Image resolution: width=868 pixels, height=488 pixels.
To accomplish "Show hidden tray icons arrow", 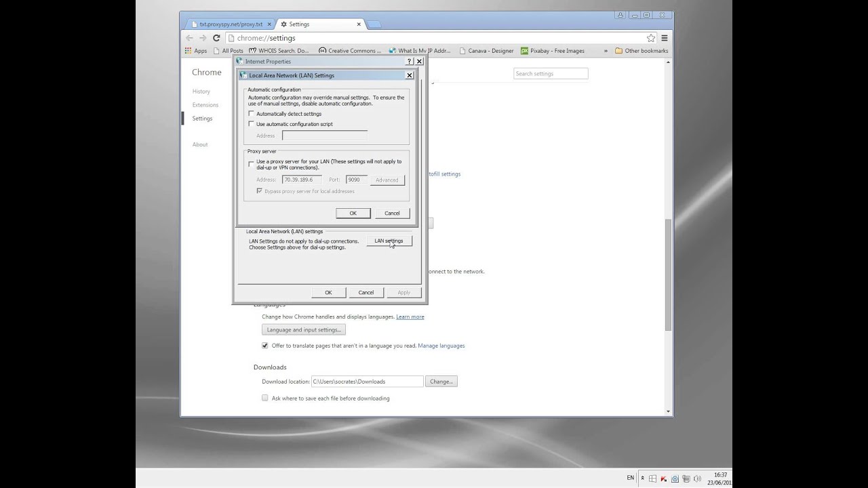I will coord(643,479).
